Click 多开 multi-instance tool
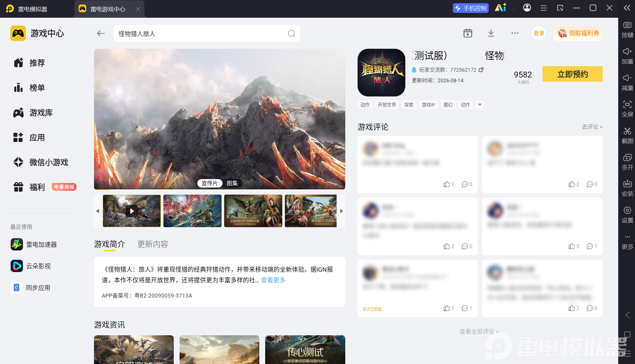635x364 pixels. [x=627, y=162]
